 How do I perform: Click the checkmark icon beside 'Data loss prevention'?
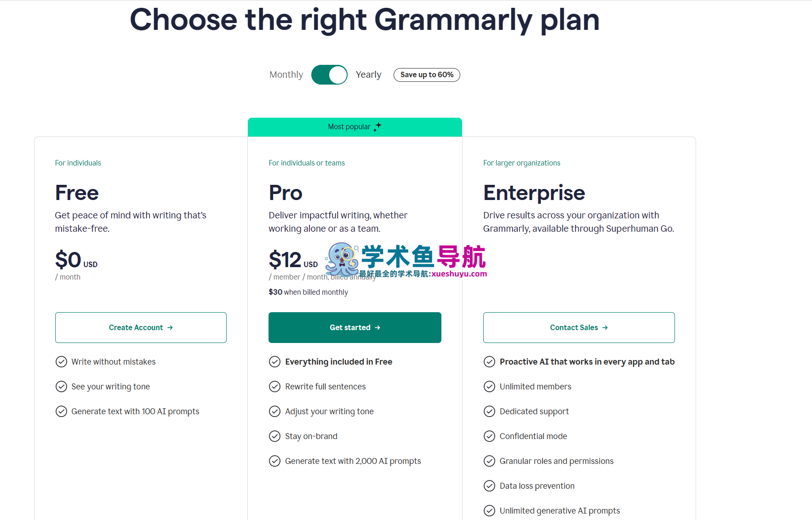click(489, 486)
